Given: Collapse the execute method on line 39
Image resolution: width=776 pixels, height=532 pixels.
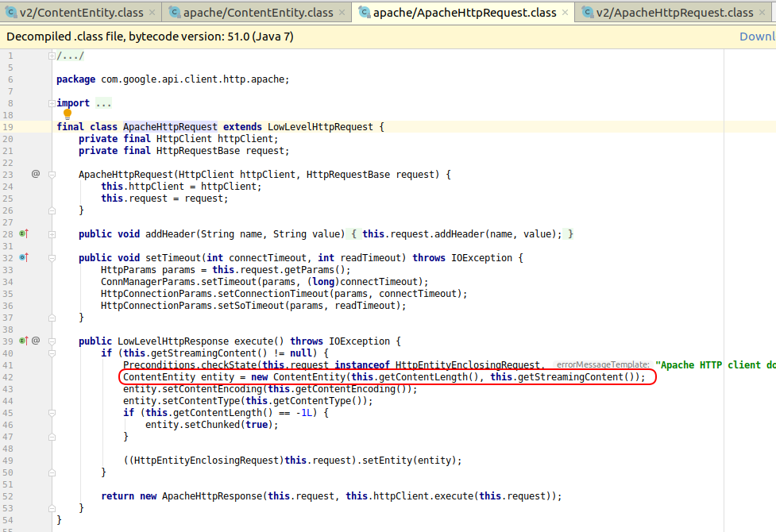Looking at the screenshot, I should [x=52, y=341].
